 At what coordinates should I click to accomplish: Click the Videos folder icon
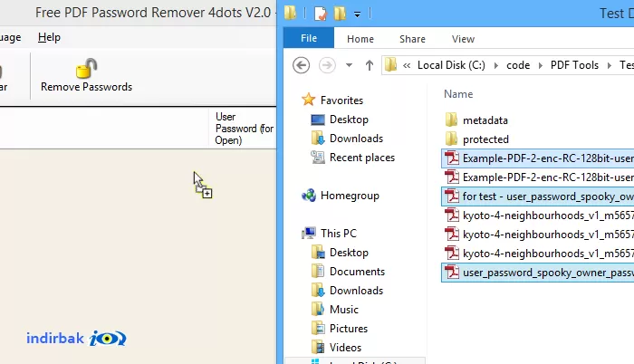click(x=318, y=347)
